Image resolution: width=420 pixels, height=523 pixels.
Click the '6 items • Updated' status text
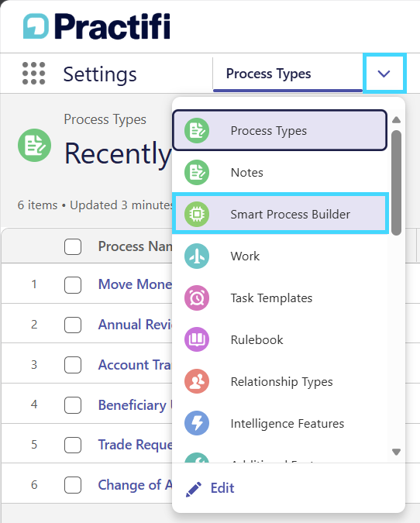point(95,205)
